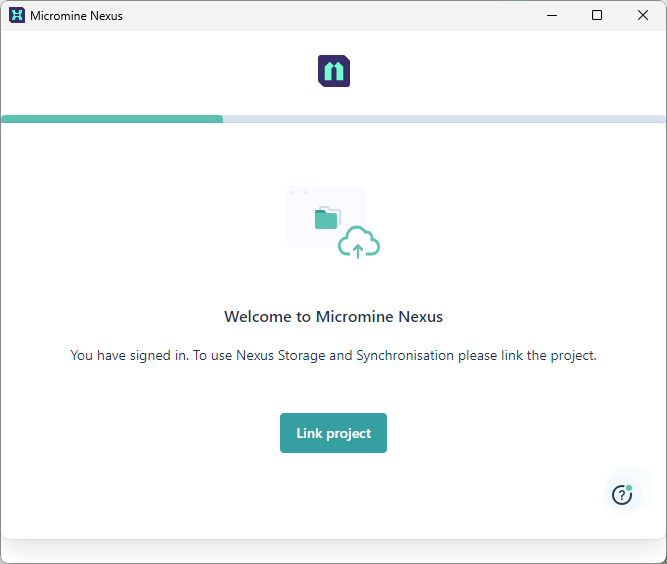Click the Micromine Nexus logo in header

(x=334, y=71)
